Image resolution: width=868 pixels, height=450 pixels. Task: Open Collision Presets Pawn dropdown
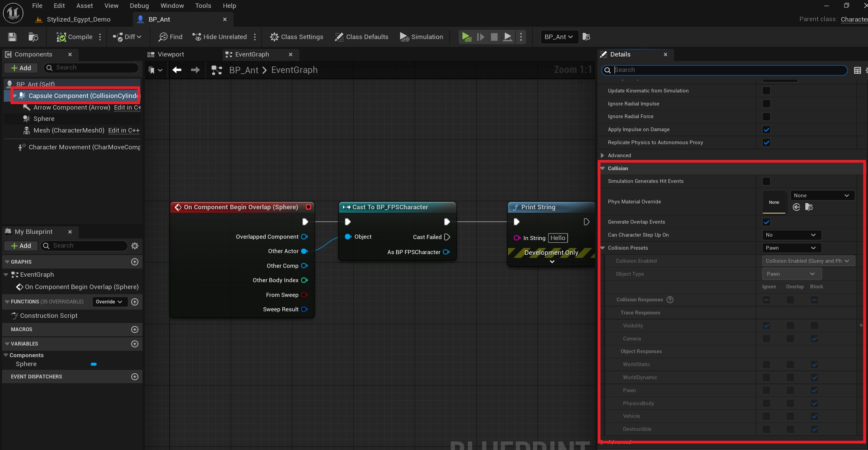(x=791, y=248)
